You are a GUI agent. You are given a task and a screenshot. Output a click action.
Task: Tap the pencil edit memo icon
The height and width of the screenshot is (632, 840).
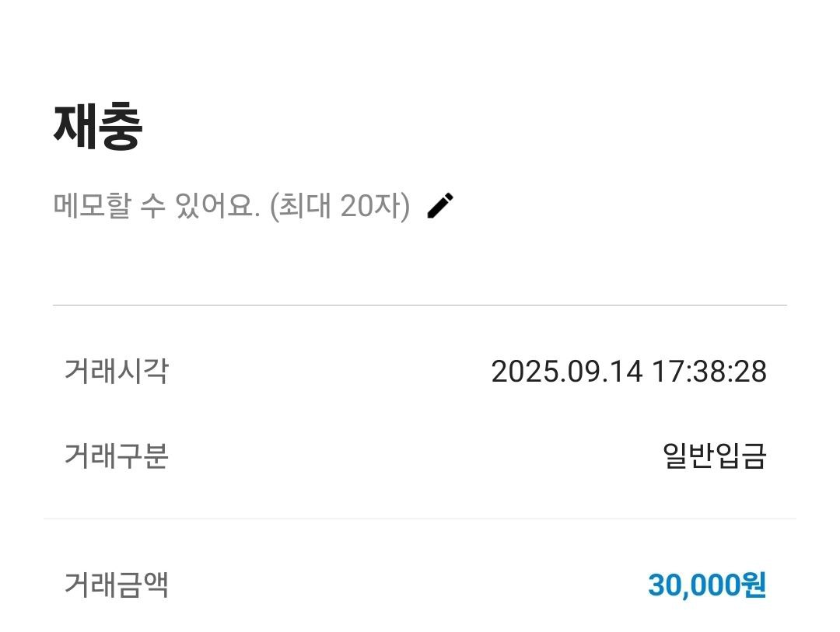pyautogui.click(x=440, y=206)
